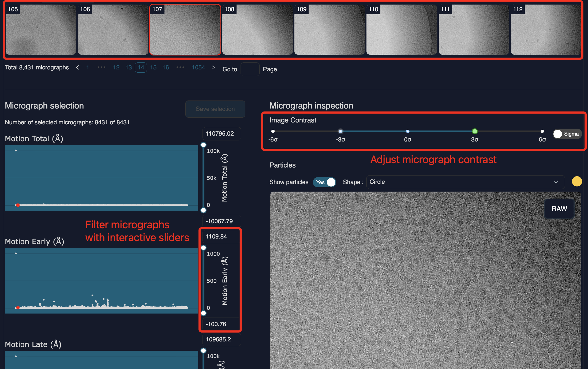588x369 pixels.
Task: Click the -3σ contrast slider handle
Action: [x=340, y=131]
